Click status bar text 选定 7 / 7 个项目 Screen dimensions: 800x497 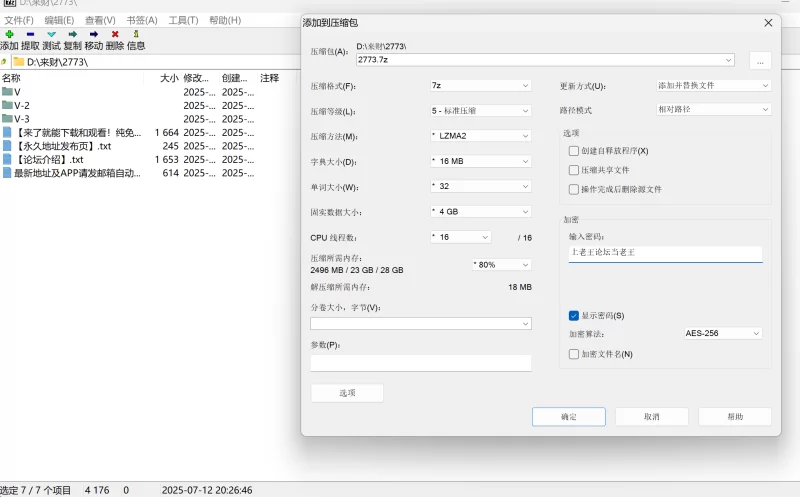(x=36, y=490)
